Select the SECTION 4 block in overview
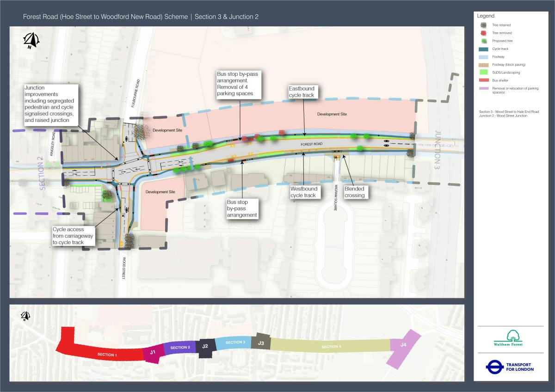This screenshot has width=555, height=392. pos(331,346)
